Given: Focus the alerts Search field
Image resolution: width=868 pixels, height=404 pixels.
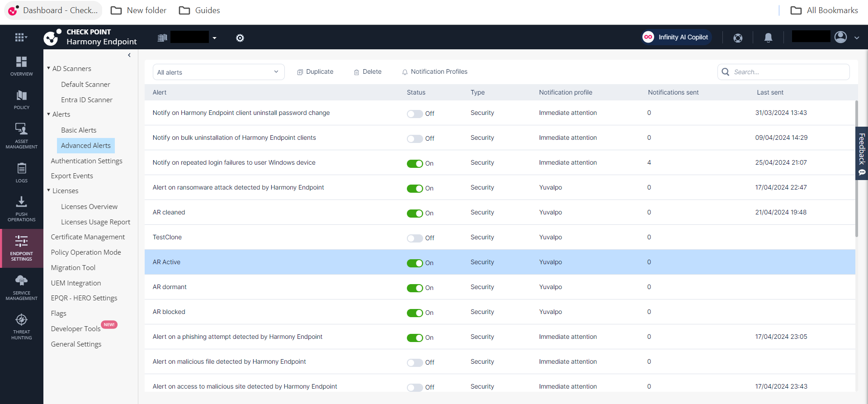Looking at the screenshot, I should [x=783, y=72].
